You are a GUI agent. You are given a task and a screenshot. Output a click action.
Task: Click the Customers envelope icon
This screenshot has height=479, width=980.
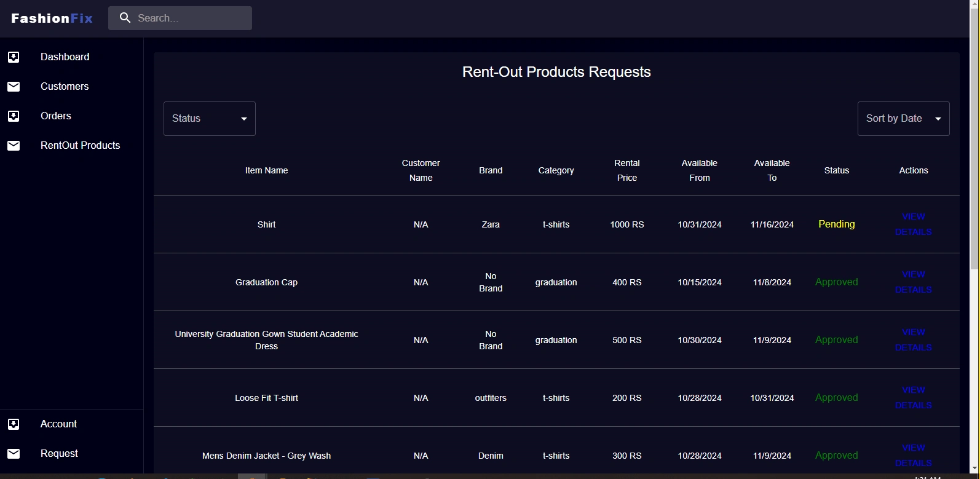tap(14, 87)
